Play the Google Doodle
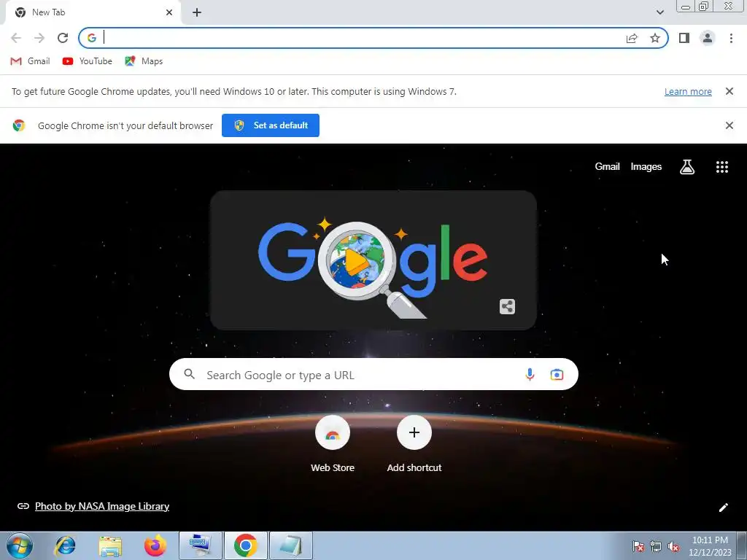Viewport: 747px width, 560px height. (x=357, y=261)
